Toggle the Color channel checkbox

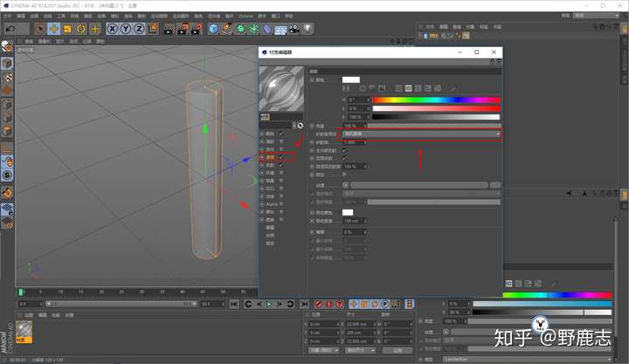pos(281,134)
